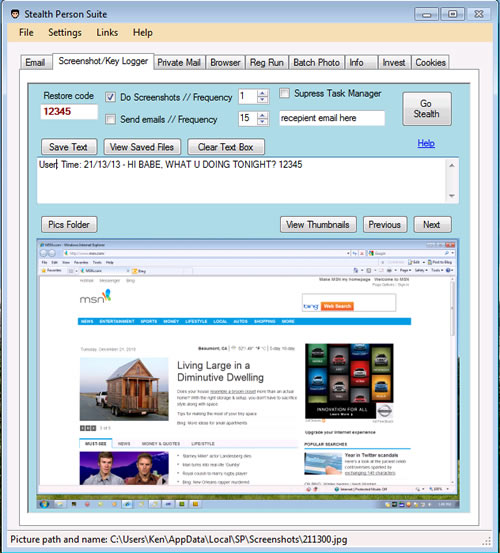Click the recepient email input field
Screen dimensions: 500x553
[x=332, y=118]
